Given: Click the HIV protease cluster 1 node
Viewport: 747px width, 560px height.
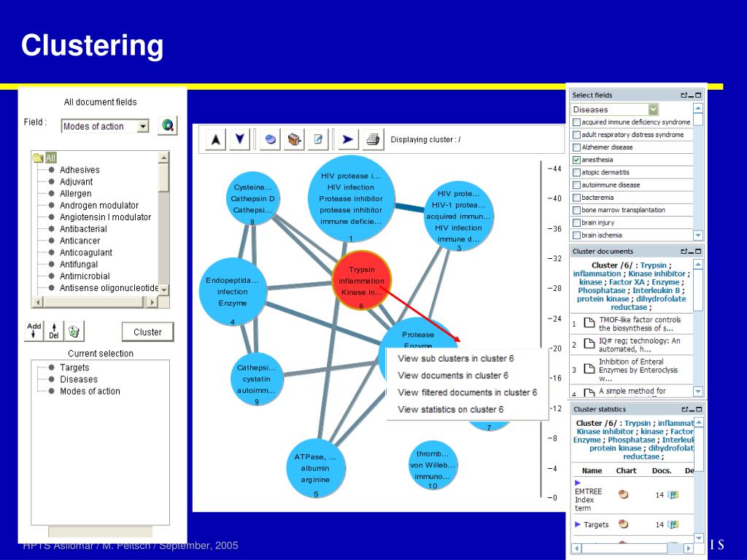Looking at the screenshot, I should (x=351, y=198).
